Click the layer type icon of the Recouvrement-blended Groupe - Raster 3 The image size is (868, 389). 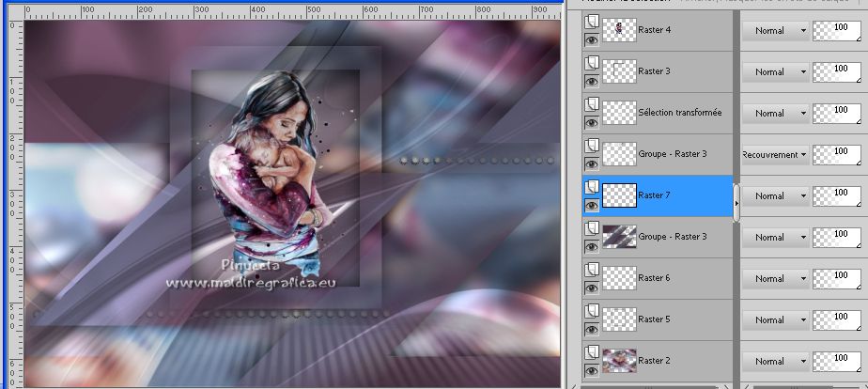(592, 146)
